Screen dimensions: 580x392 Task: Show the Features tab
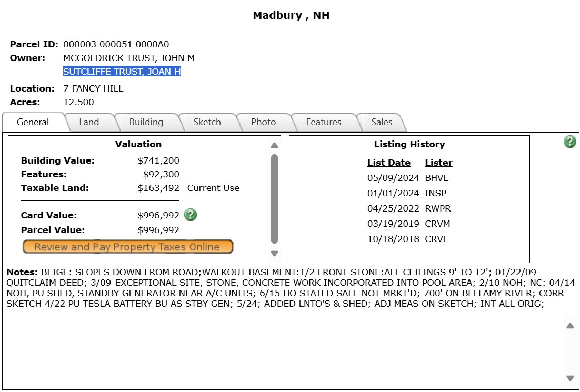(323, 122)
